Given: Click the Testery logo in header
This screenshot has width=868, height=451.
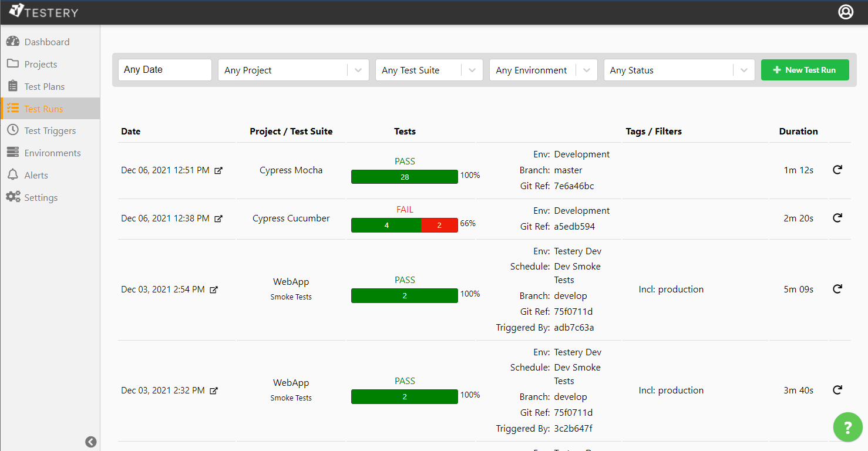Looking at the screenshot, I should click(43, 12).
